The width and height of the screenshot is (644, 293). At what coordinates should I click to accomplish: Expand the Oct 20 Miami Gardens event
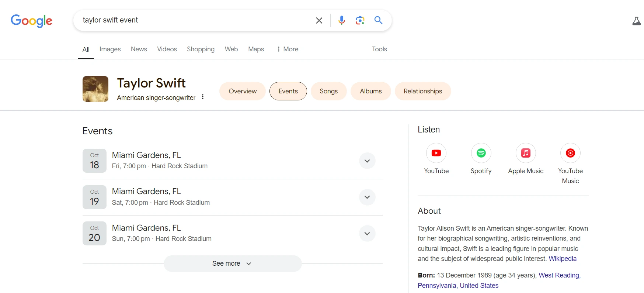coord(367,234)
